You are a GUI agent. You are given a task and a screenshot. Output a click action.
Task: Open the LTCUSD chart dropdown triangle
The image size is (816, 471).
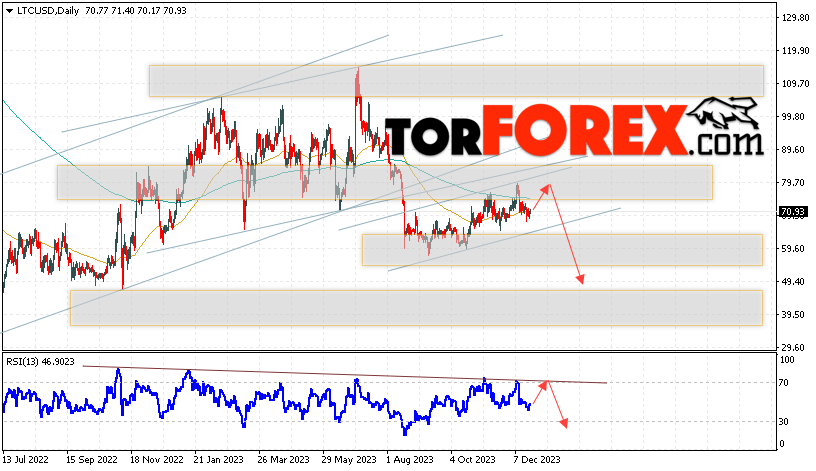point(9,11)
